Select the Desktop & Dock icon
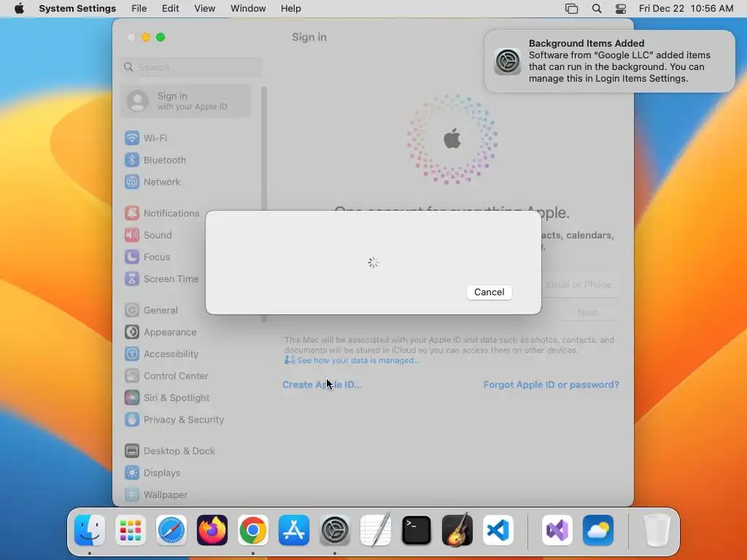The width and height of the screenshot is (747, 560). coord(132,451)
